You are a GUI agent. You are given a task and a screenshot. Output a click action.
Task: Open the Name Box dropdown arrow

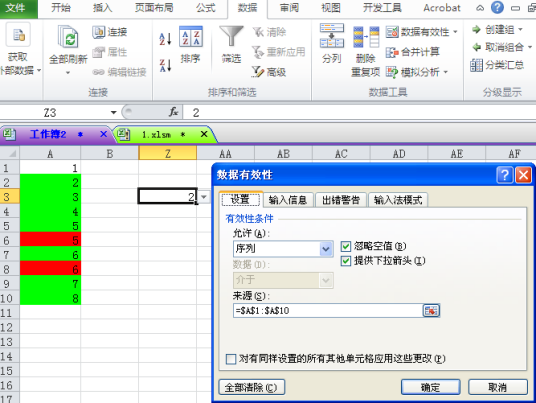(113, 112)
